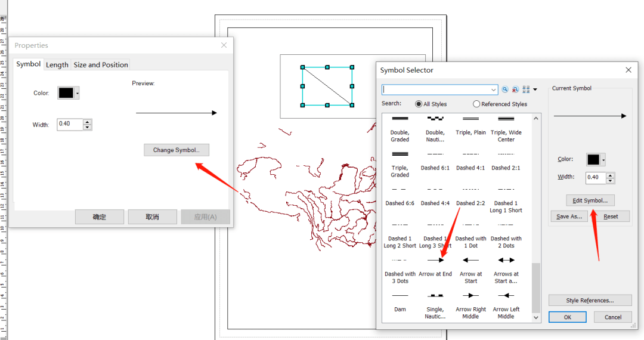Select the Dashed 4:1 line symbol
644x340 pixels.
click(470, 161)
